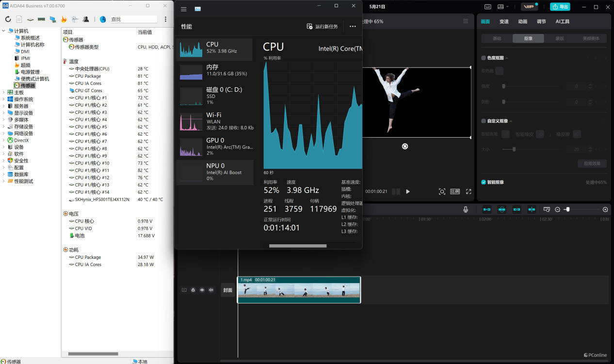Open the Task Manager hamburger menu
Image resolution: width=614 pixels, height=364 pixels.
[183, 9]
